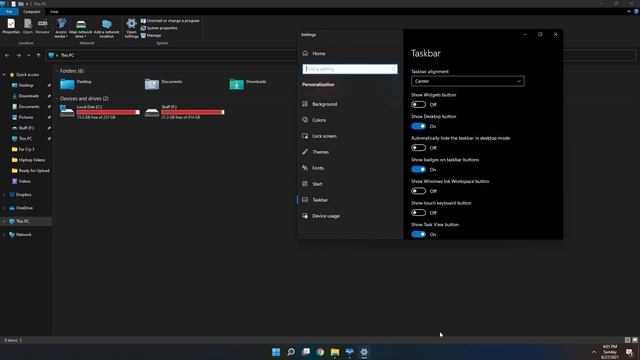Viewport: 640px width, 360px height.
Task: Expand the OneDrive tree node
Action: [x=4, y=208]
